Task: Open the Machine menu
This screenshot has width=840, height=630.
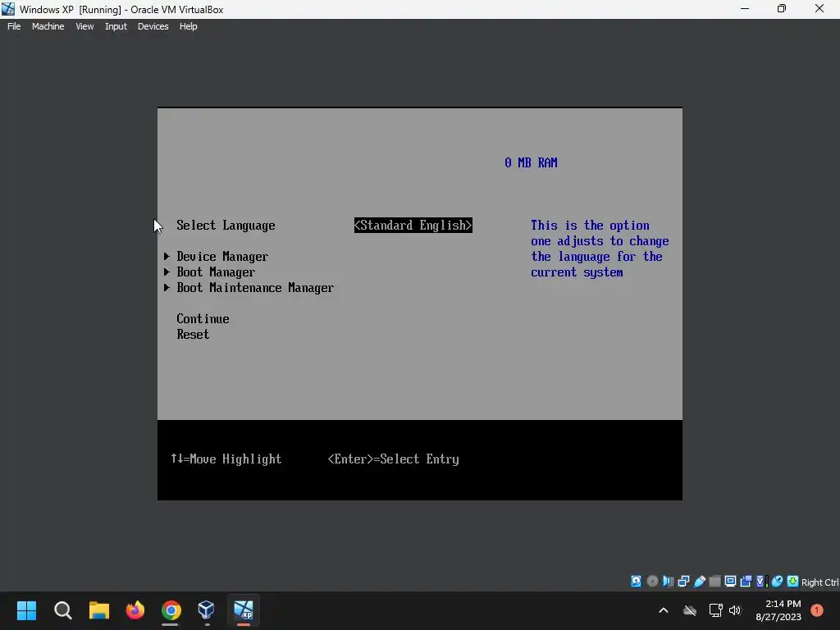Action: pos(48,26)
